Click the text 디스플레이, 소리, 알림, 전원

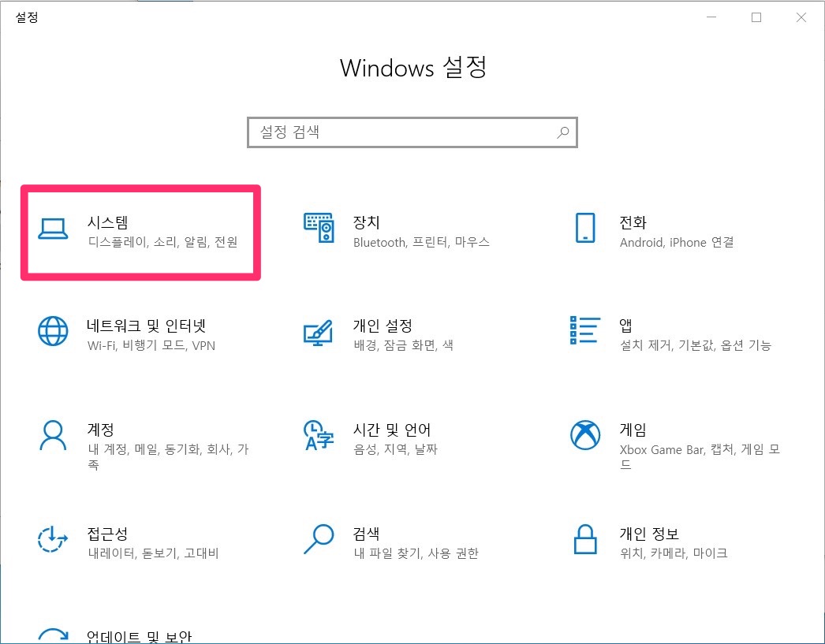162,242
